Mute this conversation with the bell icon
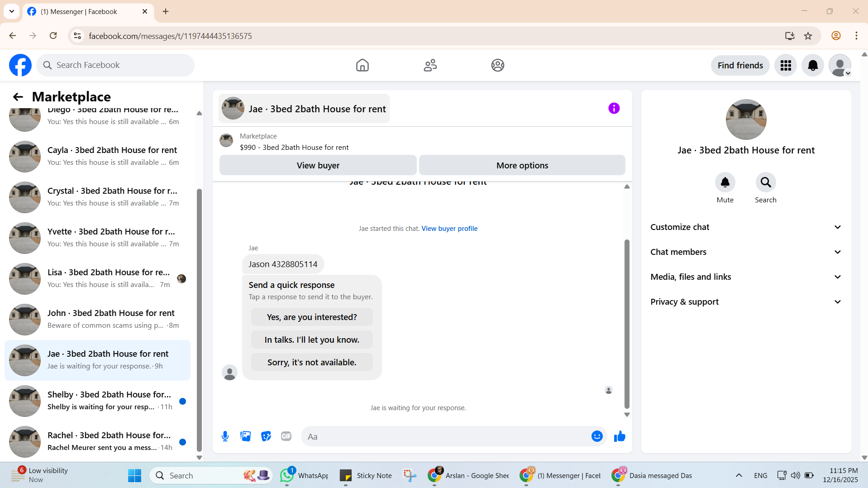This screenshot has height=488, width=868. (x=725, y=182)
